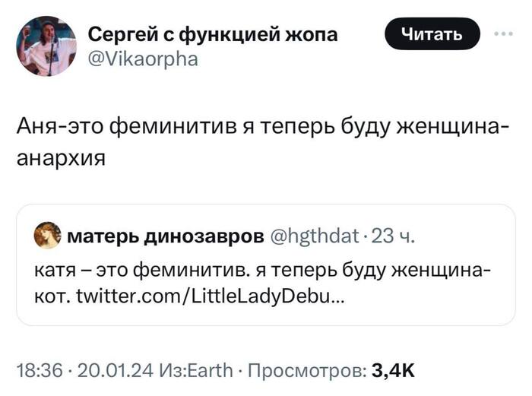The height and width of the screenshot is (396, 532).
Task: Click the @Vikaorpha handle
Action: pos(143,59)
